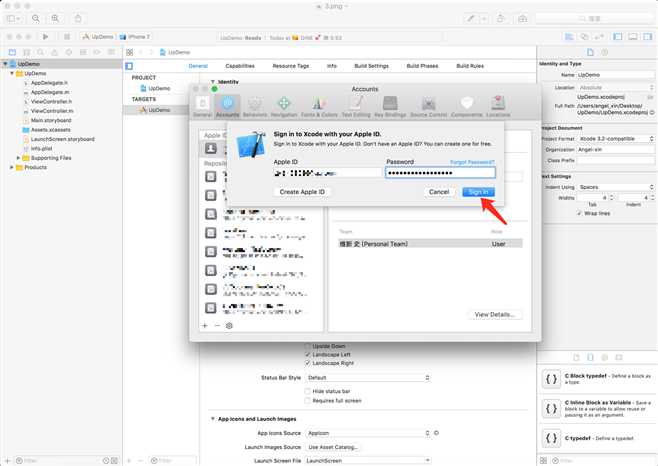Cancel the Apple ID sign-in sheet

tap(439, 192)
